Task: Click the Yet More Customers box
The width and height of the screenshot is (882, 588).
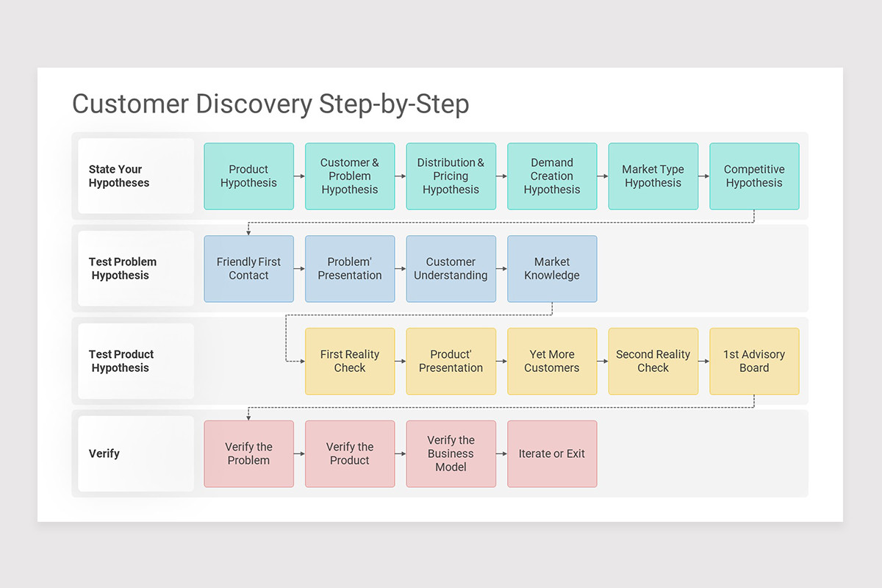Action: tap(552, 361)
